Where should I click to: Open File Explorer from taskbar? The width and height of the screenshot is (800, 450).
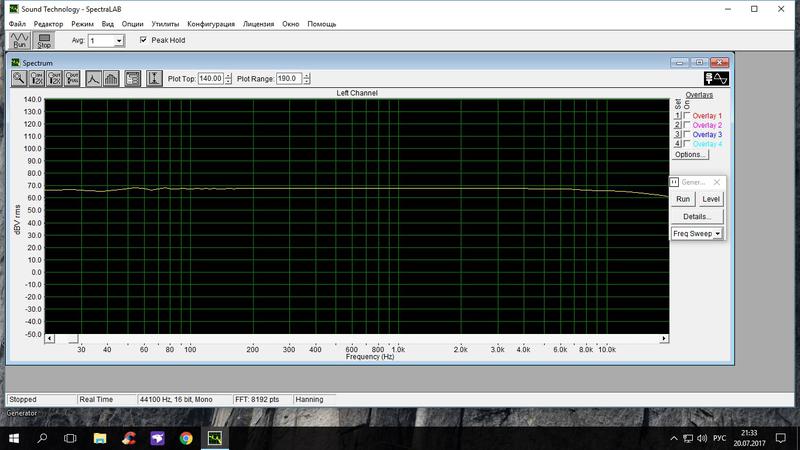[x=100, y=438]
